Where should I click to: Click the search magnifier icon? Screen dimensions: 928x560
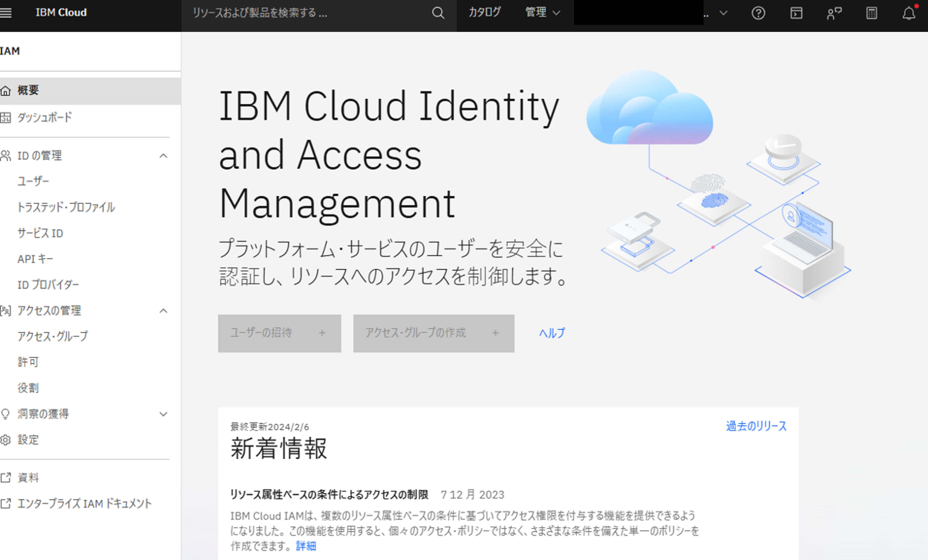[x=438, y=13]
